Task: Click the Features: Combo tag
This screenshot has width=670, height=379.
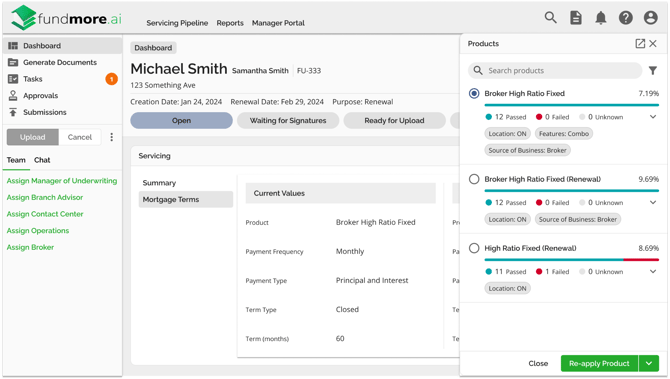Action: [564, 134]
